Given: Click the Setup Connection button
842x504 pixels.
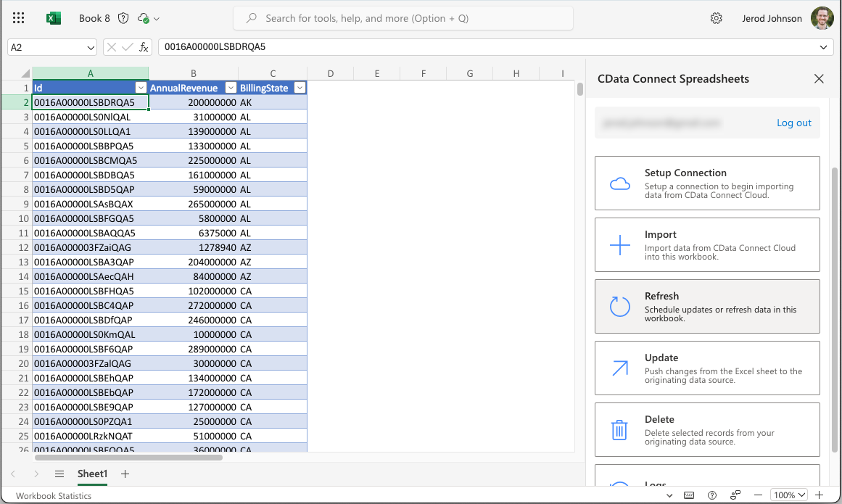Looking at the screenshot, I should pyautogui.click(x=707, y=183).
